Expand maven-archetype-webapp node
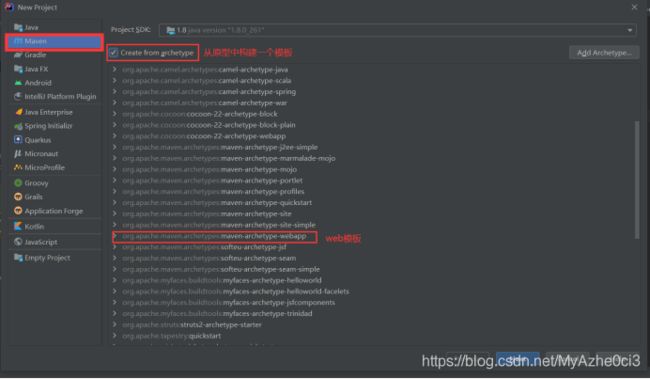Viewport: 650px width, 379px height. 114,236
